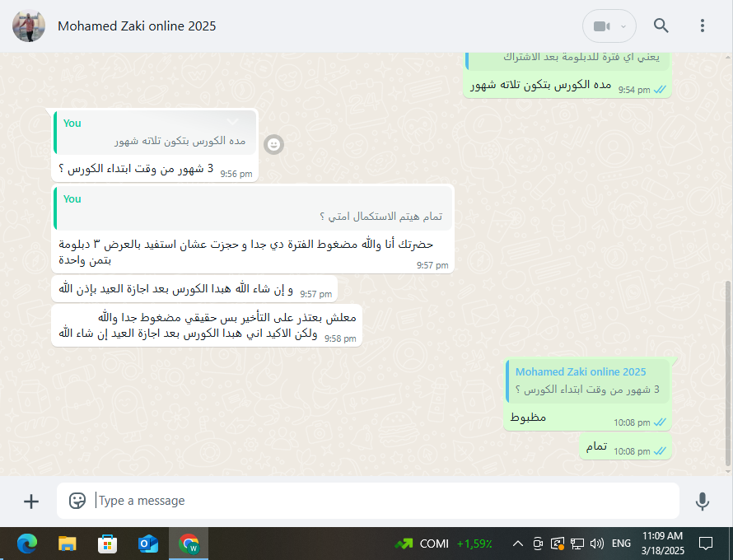Viewport: 733px width, 560px height.
Task: Open the COMI stock widget in taskbar
Action: pos(443,544)
